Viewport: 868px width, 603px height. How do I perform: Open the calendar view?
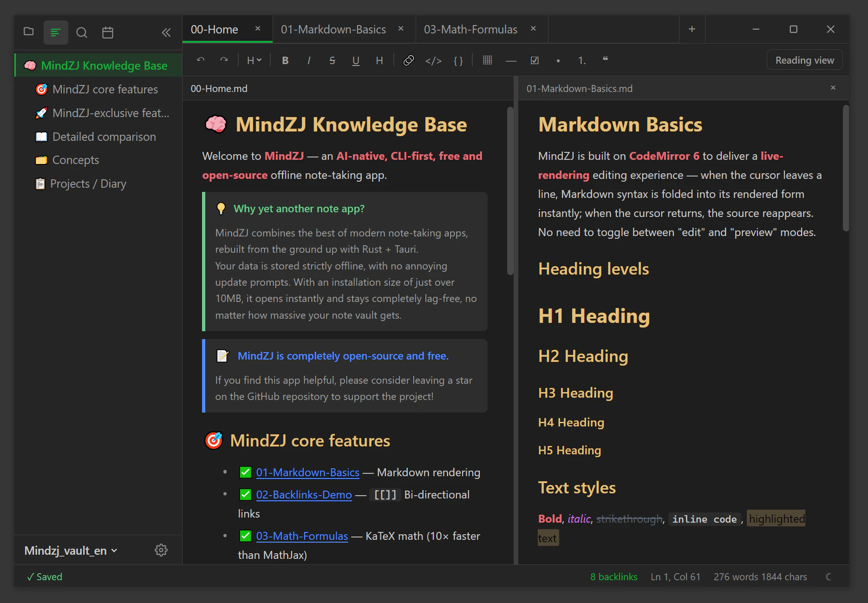[x=108, y=32]
